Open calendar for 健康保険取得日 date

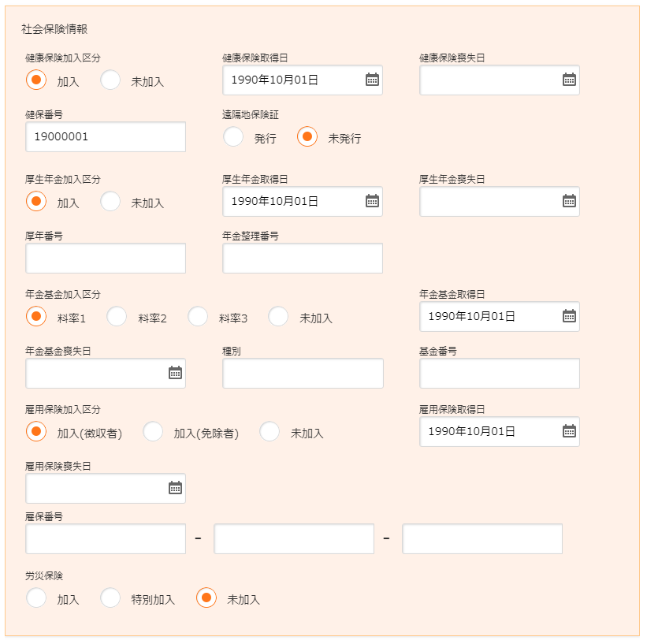(x=372, y=80)
